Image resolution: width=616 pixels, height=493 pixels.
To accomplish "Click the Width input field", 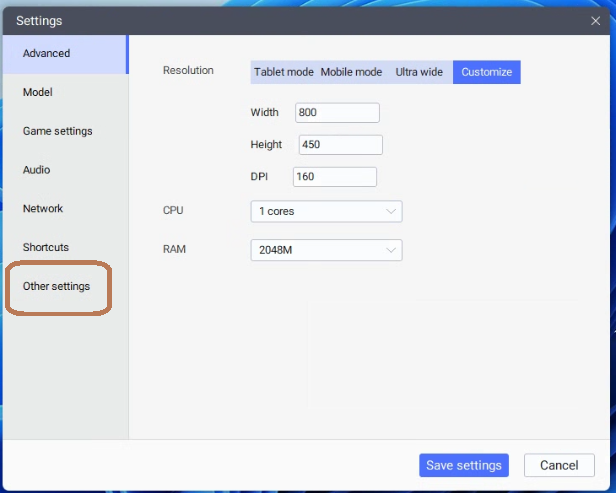I will coord(337,113).
